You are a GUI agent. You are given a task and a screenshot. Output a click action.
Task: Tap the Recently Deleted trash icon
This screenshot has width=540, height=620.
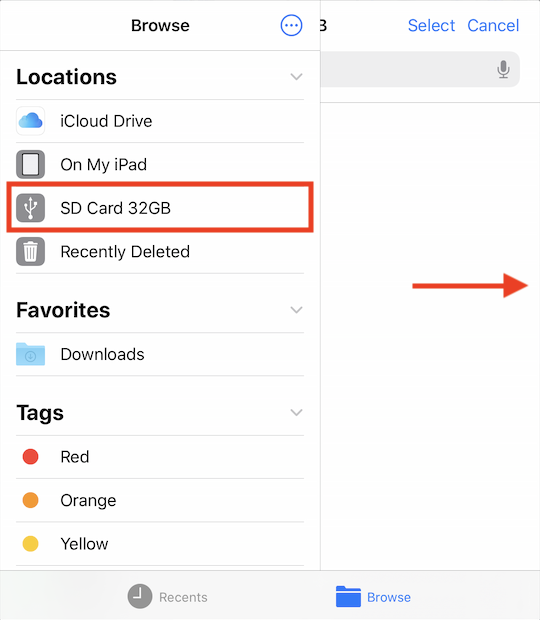click(30, 251)
